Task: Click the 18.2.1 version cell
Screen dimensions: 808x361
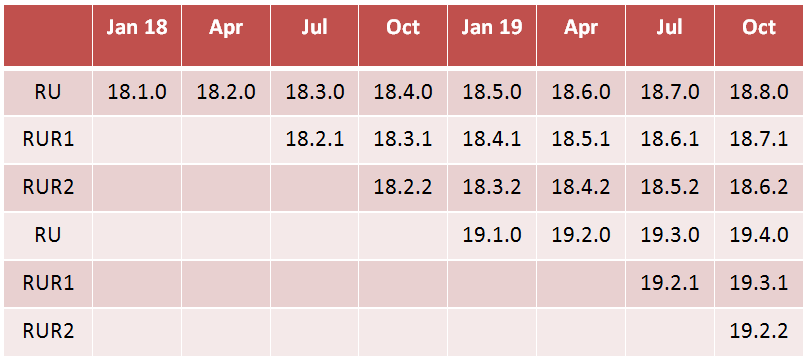Action: click(314, 141)
